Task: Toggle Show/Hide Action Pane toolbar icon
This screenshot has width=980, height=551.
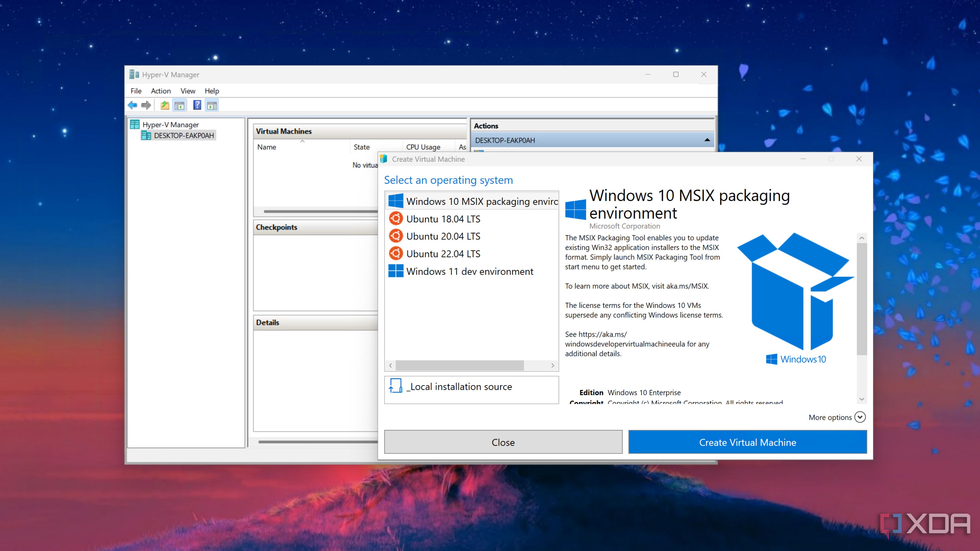Action: pyautogui.click(x=212, y=105)
